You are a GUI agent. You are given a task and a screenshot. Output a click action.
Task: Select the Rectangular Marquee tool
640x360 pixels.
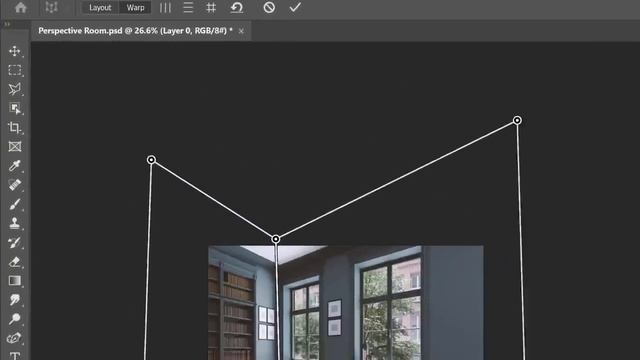15,70
